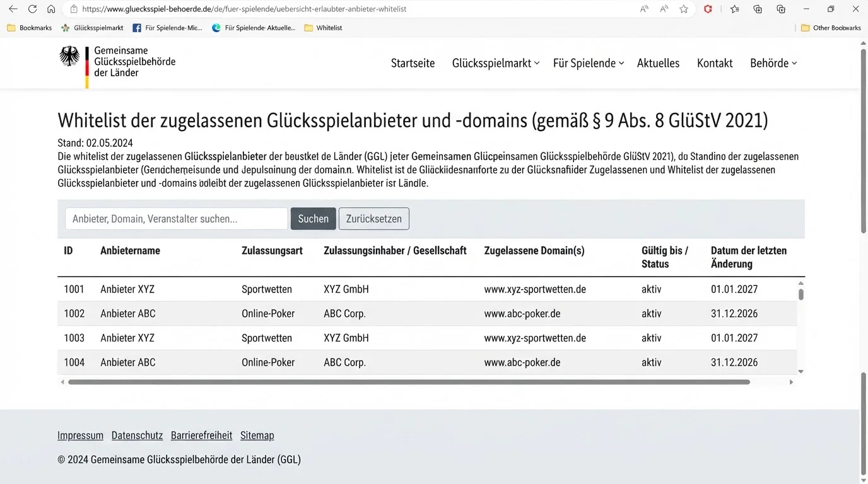
Task: Click the Zugelassene Domain(s) column header
Action: pyautogui.click(x=534, y=251)
